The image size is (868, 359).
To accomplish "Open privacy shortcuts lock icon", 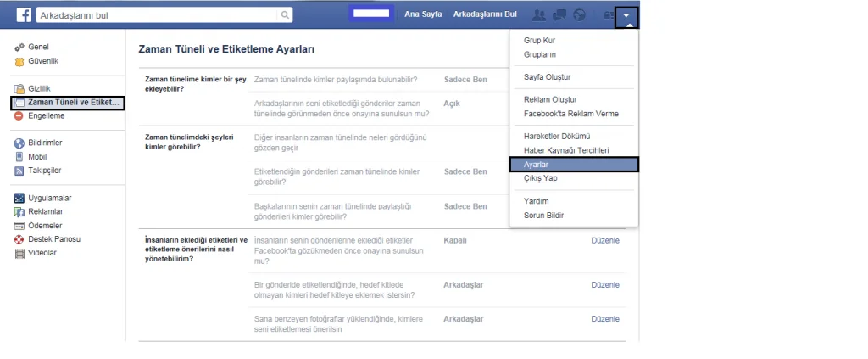I will 607,14.
